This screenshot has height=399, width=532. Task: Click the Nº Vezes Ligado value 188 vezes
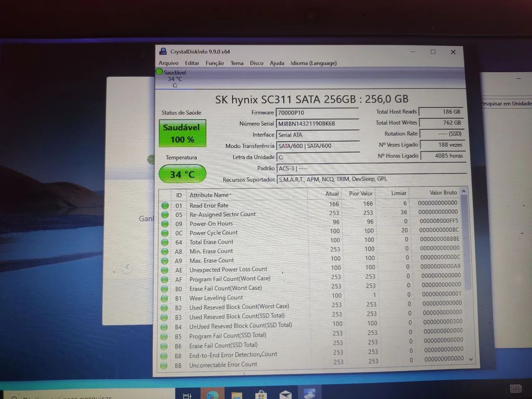point(442,145)
